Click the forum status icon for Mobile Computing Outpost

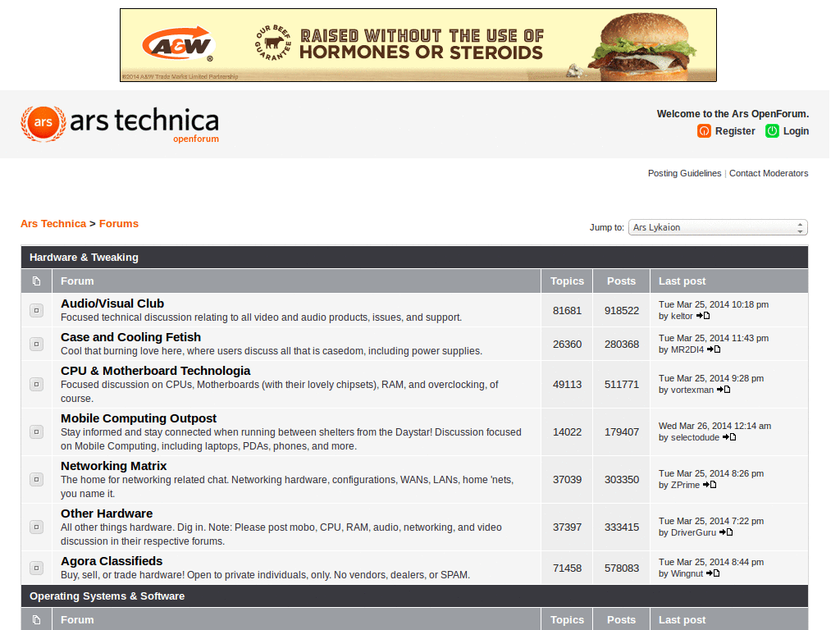tap(36, 431)
